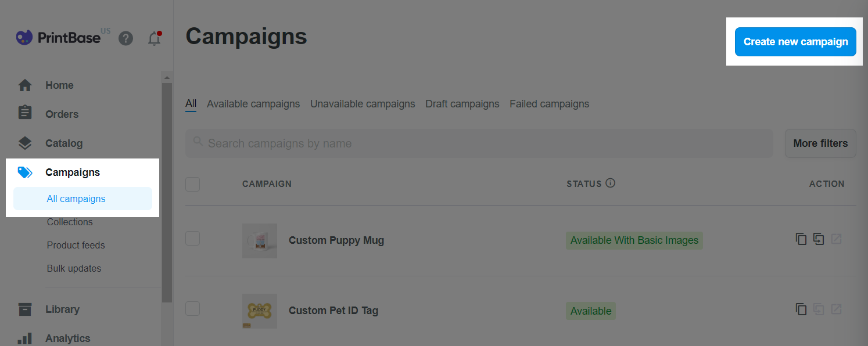The height and width of the screenshot is (346, 868).
Task: Open the Collections link in sidebar
Action: 70,222
